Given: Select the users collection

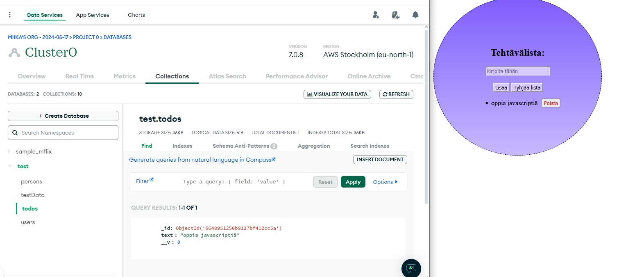Looking at the screenshot, I should 28,222.
